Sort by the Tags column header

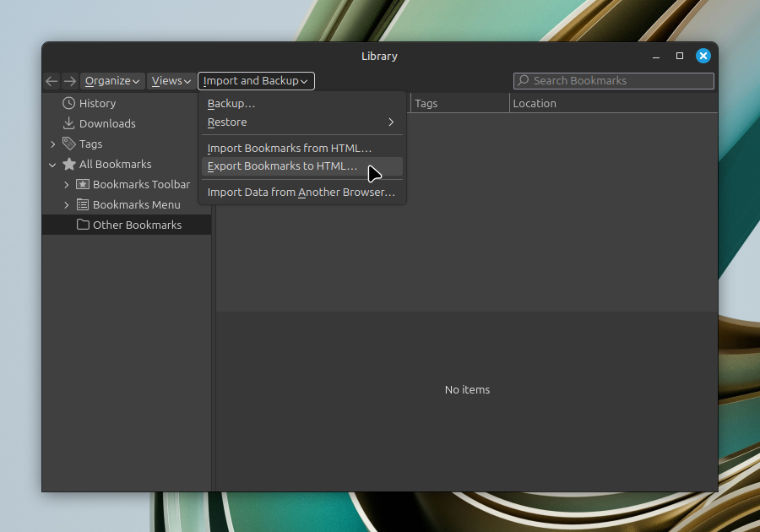point(459,103)
